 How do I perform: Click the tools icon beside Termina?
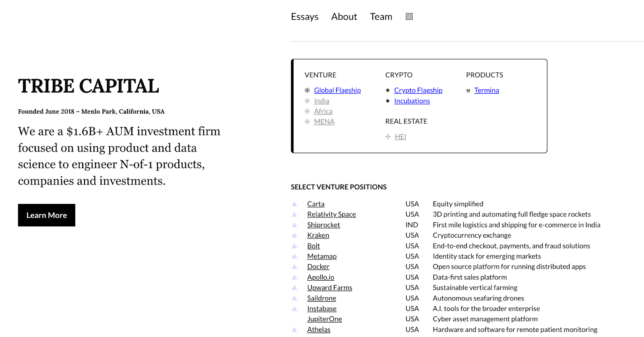pyautogui.click(x=468, y=91)
